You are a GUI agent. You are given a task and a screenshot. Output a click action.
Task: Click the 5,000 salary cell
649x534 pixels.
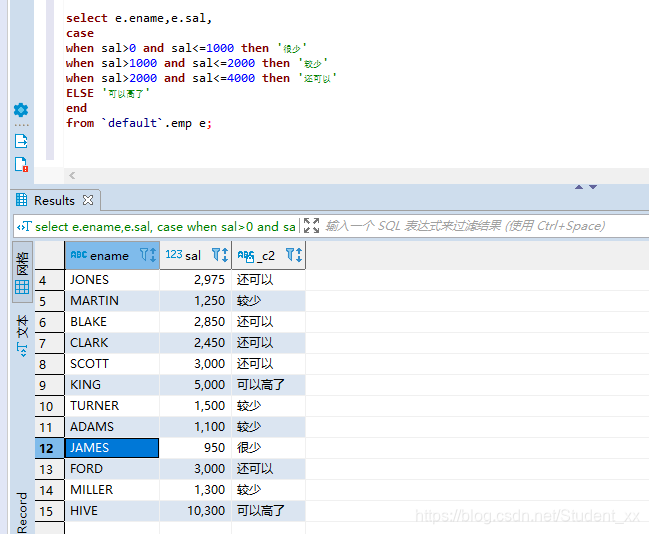[x=195, y=385]
